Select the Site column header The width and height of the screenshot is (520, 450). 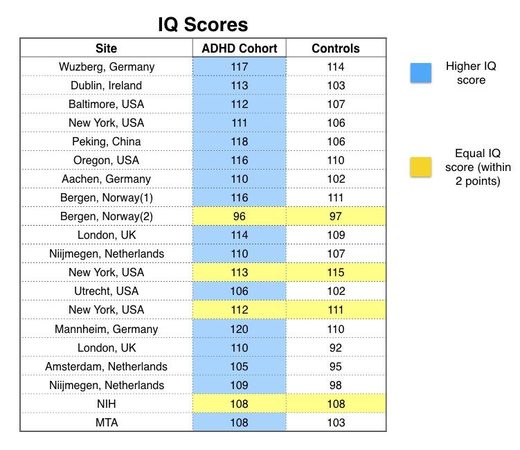[x=106, y=48]
